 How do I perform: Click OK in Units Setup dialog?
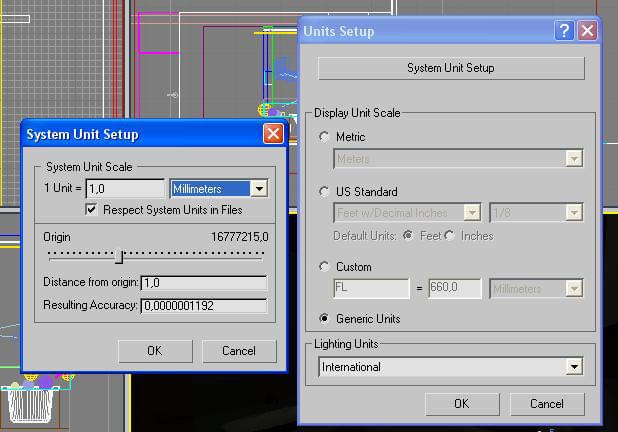[x=462, y=404]
